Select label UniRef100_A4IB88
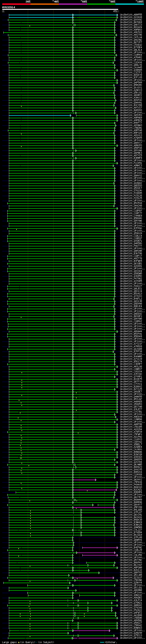Screen dimensions: 146x644 tap(131, 615)
